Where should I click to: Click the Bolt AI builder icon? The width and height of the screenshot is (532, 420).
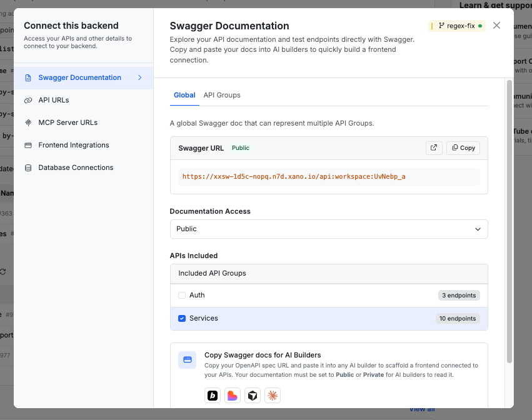[x=213, y=396]
